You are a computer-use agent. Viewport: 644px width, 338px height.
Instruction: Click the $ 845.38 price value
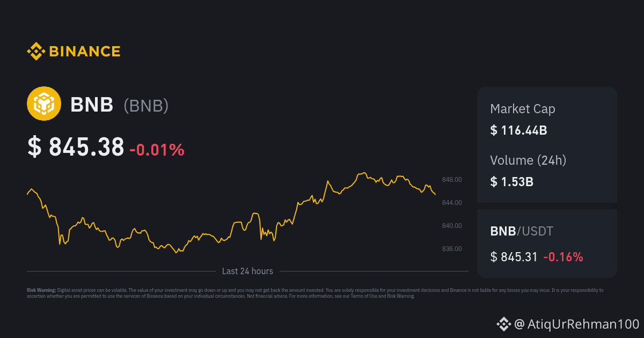(x=76, y=147)
